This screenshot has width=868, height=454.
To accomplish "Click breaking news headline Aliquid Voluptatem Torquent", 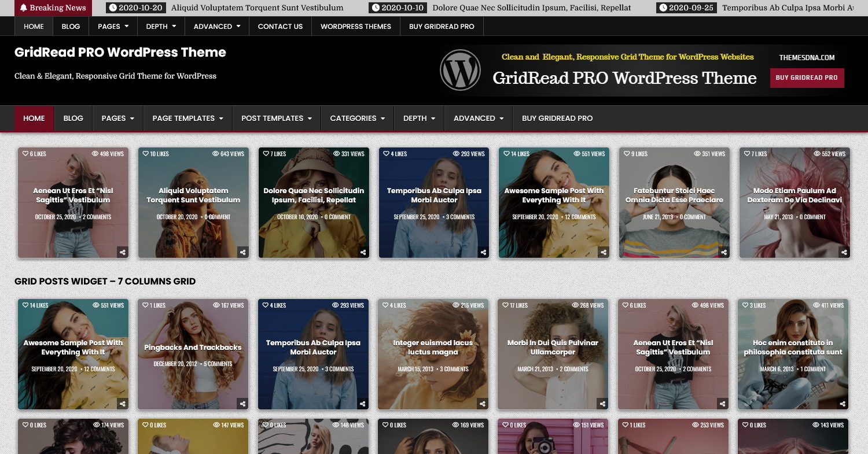I will pyautogui.click(x=257, y=8).
